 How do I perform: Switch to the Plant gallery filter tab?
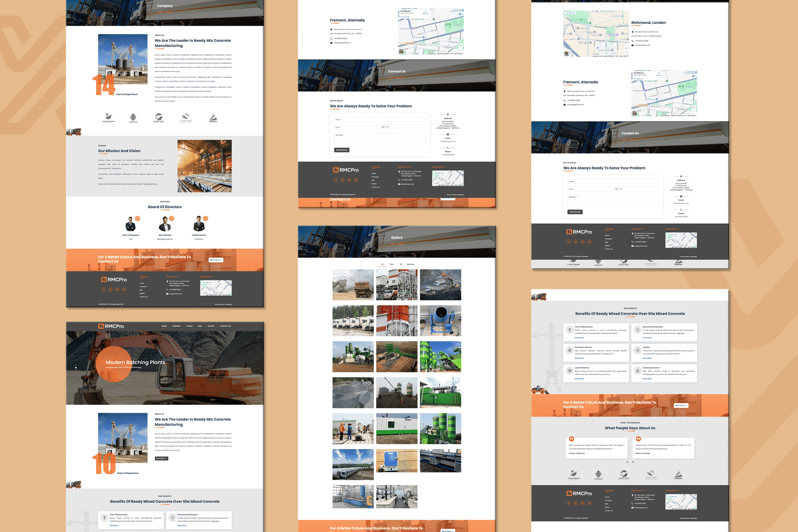[x=391, y=264]
